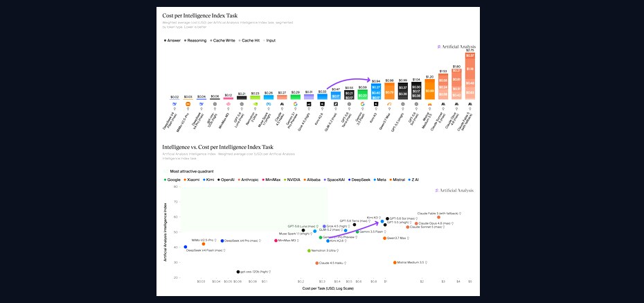Screen dimensions: 644x303
Task: Click the xAI logo under the Grok 4.5 bar
Action: 309,104
